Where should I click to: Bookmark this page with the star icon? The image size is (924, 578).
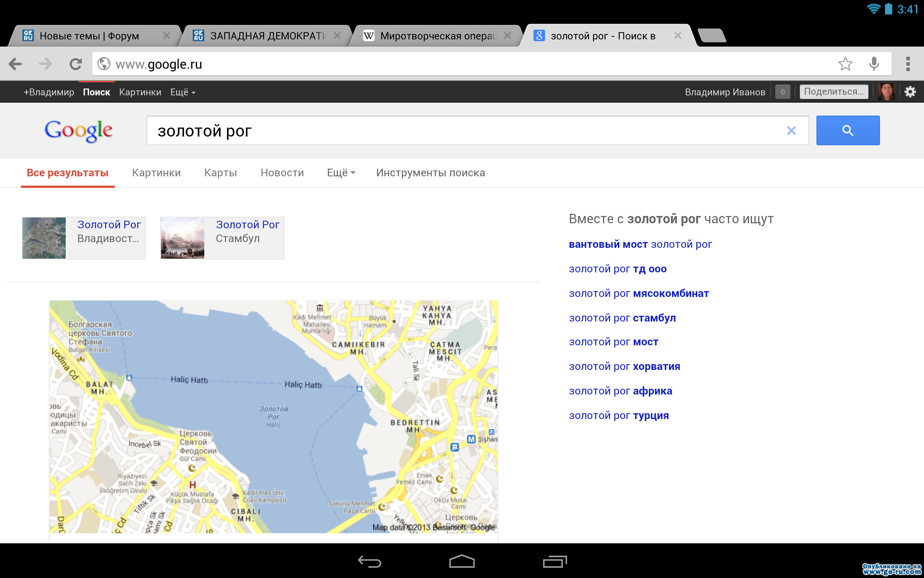845,64
